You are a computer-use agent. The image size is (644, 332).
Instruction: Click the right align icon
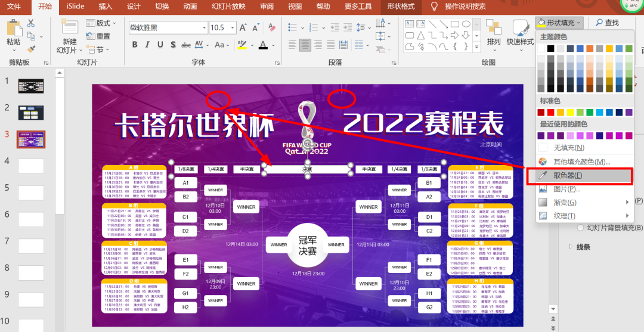[318, 44]
